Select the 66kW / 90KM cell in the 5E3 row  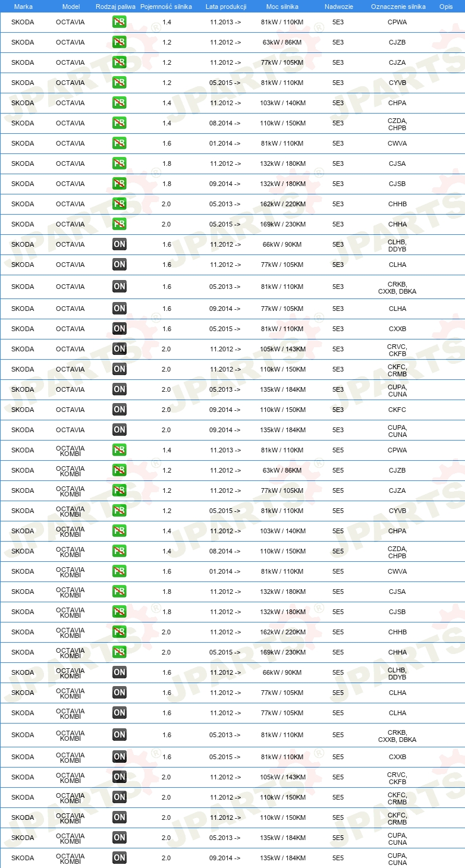[283, 244]
